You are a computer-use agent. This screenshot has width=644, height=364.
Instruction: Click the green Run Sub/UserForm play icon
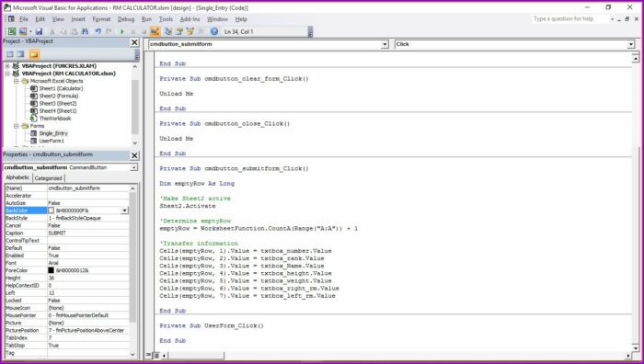click(x=122, y=31)
